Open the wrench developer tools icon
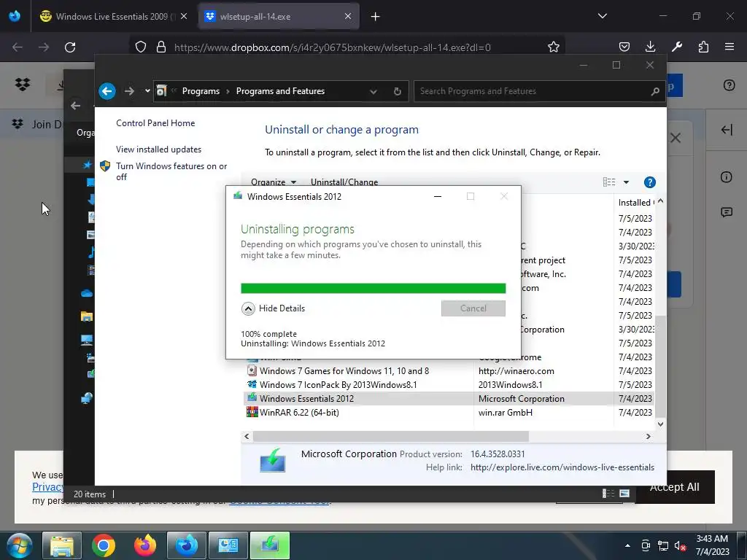This screenshot has height=560, width=747. [x=676, y=47]
